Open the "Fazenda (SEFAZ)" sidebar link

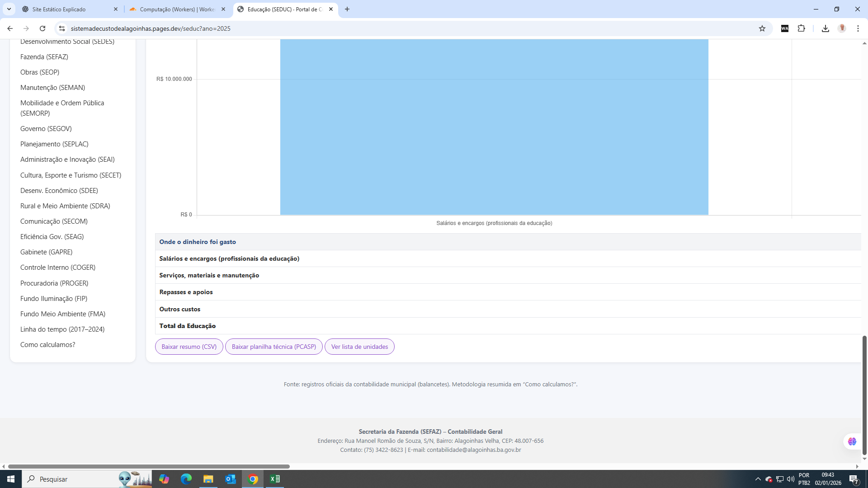44,56
